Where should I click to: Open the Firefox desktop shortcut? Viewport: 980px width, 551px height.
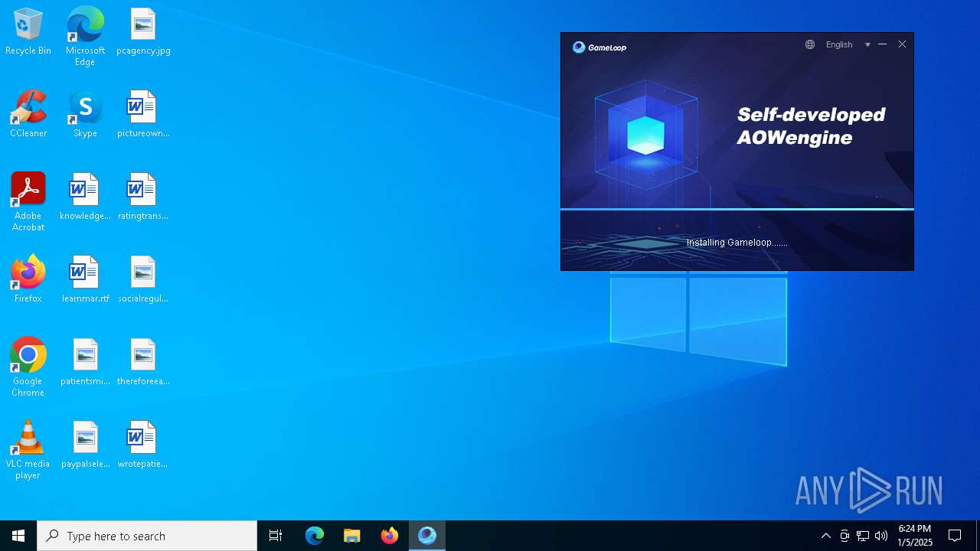point(28,280)
